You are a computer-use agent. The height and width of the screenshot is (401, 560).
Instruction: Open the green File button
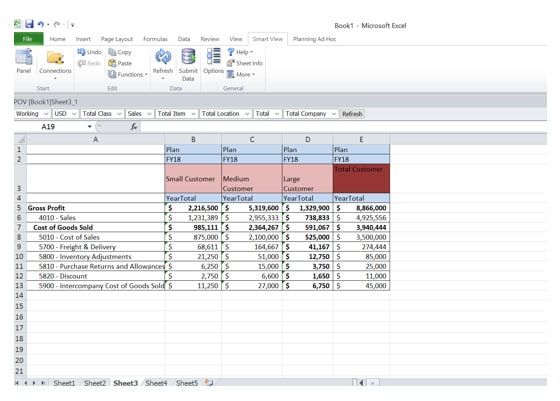pos(29,39)
